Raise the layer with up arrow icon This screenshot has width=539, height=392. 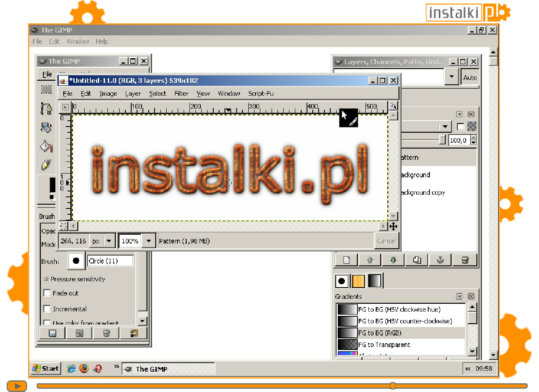pyautogui.click(x=370, y=260)
